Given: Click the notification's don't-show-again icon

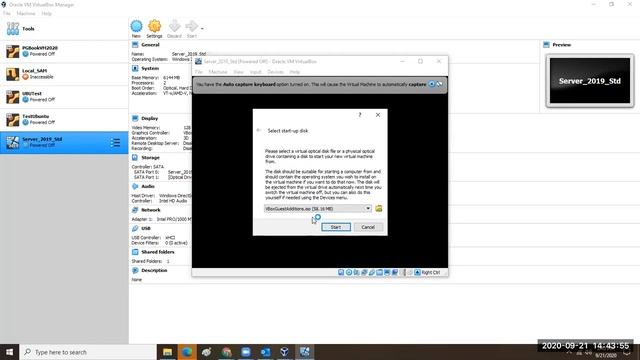Looking at the screenshot, I should click(x=440, y=84).
